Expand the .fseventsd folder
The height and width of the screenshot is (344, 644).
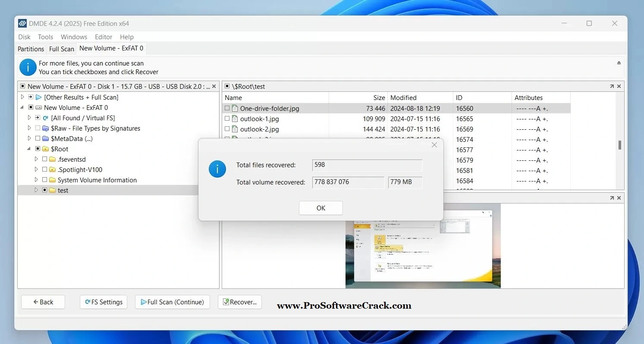coord(36,159)
